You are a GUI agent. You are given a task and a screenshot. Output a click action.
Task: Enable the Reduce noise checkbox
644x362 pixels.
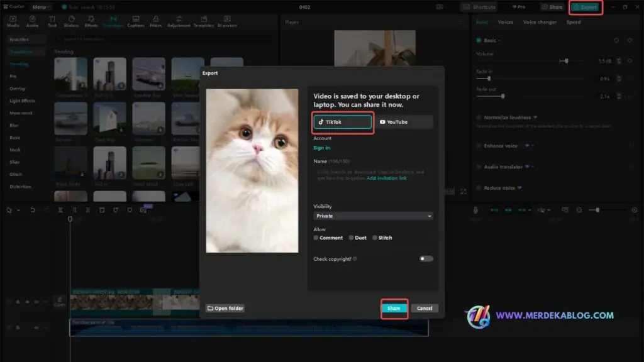[x=479, y=187]
